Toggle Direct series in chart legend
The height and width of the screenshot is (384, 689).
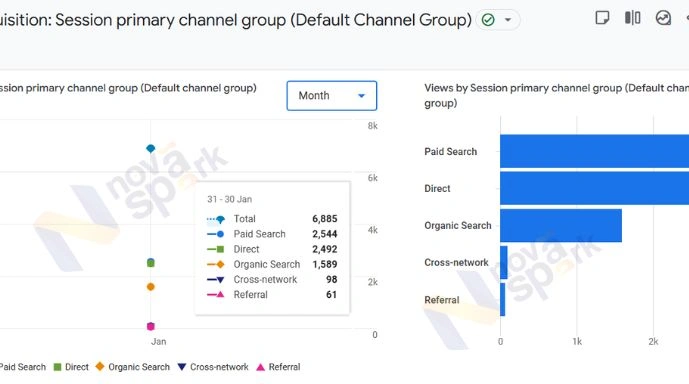click(x=71, y=367)
